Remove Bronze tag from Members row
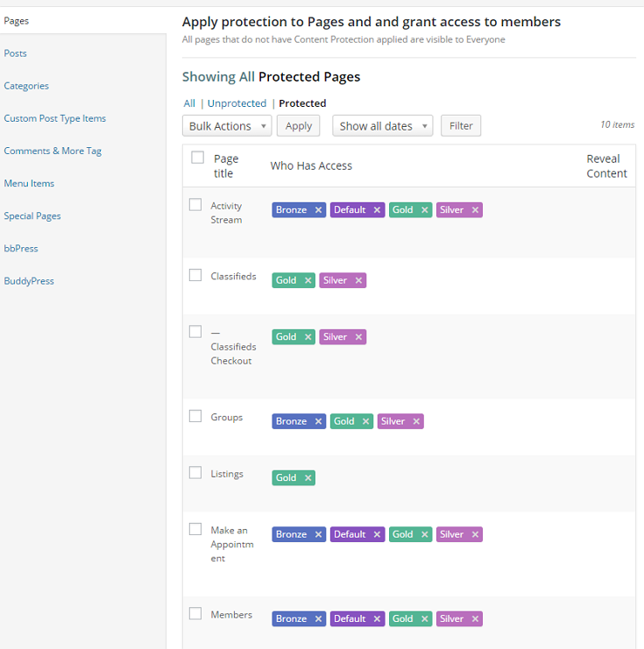Viewport: 644px width, 649px height. pos(319,619)
